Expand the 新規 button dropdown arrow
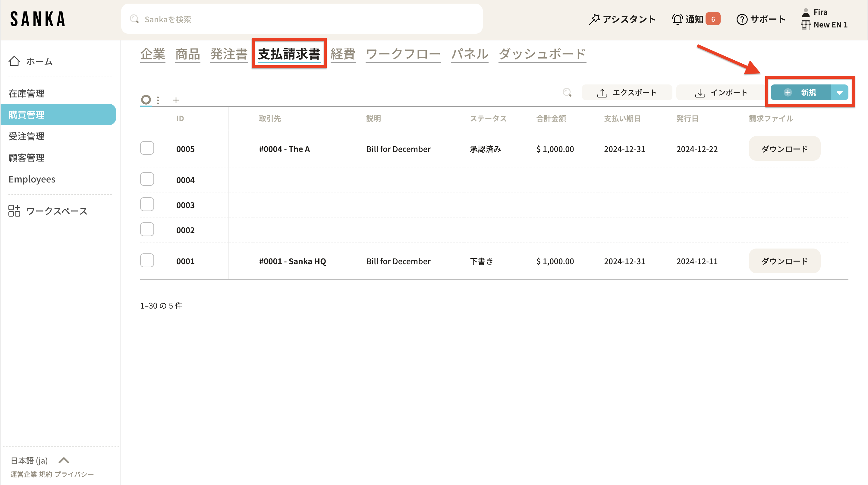868x485 pixels. click(839, 92)
